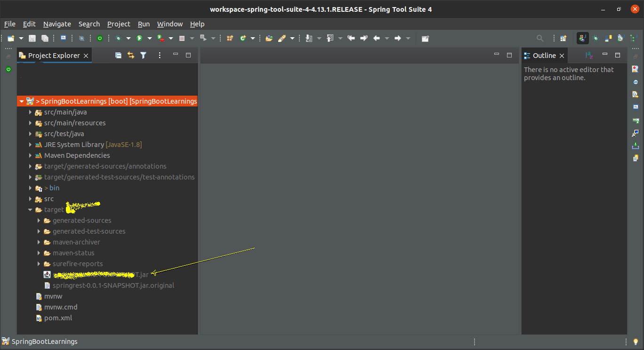Open the Navigate menu
This screenshot has height=350, width=644.
tap(57, 24)
